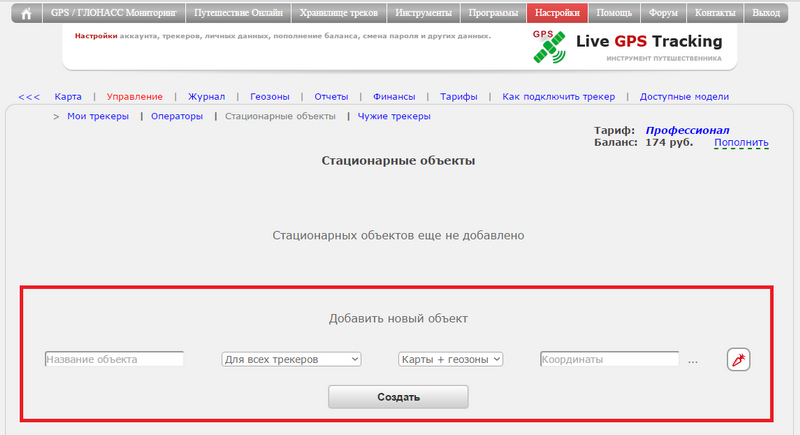Click the 'Пополнить' balance link
The width and height of the screenshot is (800, 435).
coord(741,143)
